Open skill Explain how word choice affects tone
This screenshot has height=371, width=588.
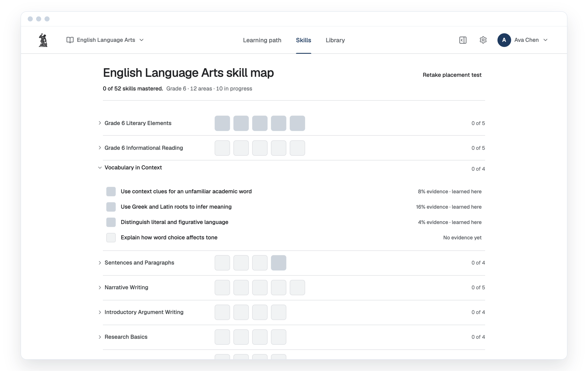click(x=169, y=238)
